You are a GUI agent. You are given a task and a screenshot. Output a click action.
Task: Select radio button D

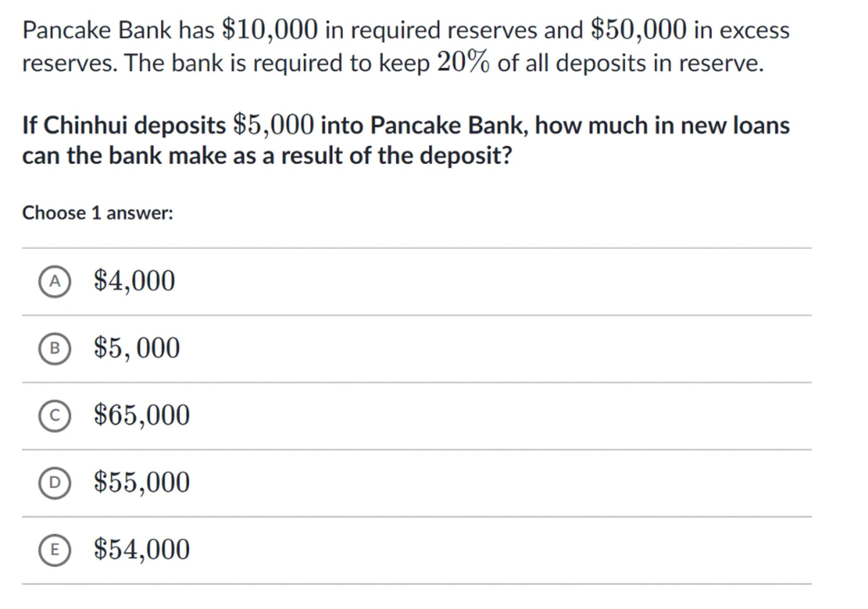(x=55, y=483)
